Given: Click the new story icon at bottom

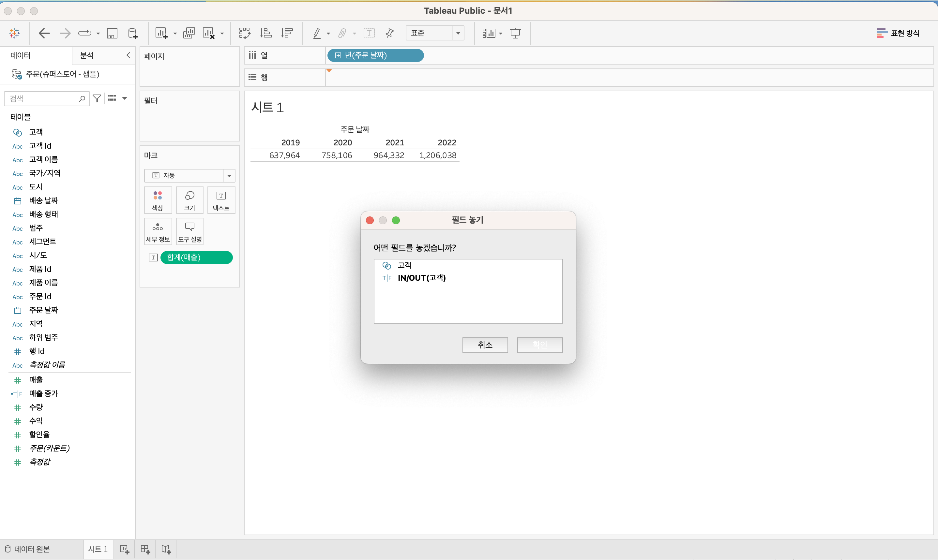Looking at the screenshot, I should [x=166, y=549].
